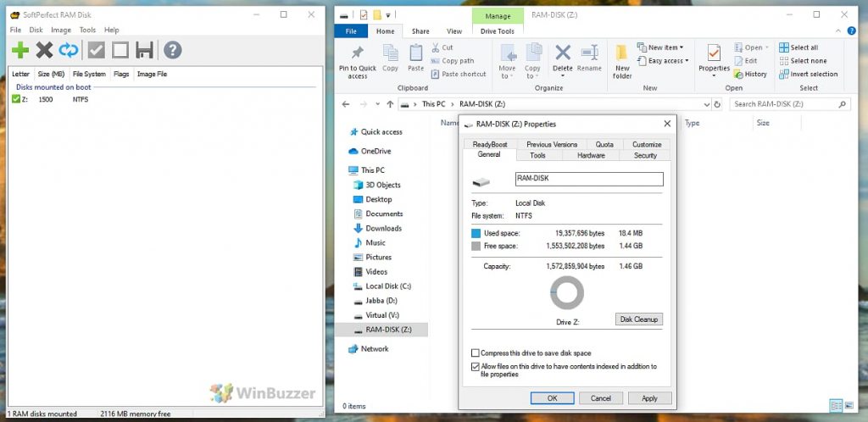The image size is (868, 422).
Task: Click the red X Delete icon
Action: tap(563, 53)
